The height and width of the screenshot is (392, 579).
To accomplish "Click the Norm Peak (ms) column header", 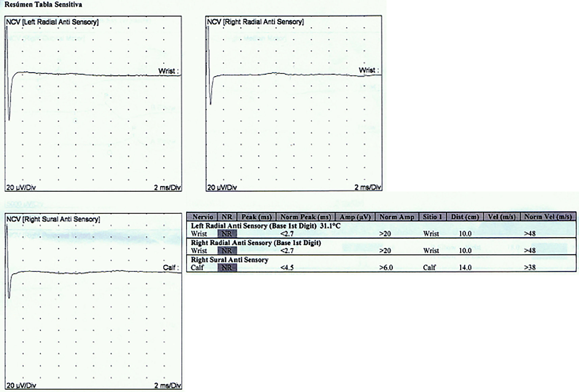I will point(305,217).
